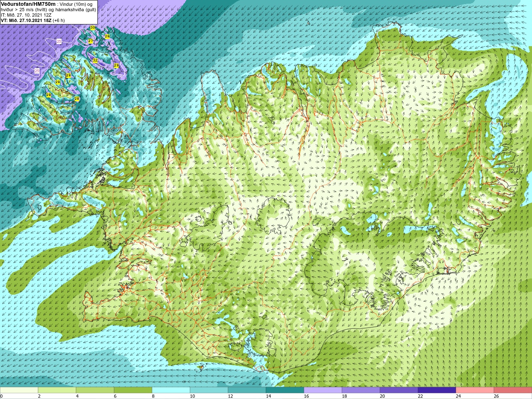Click the legend scale value 16
The image size is (532, 399).
tap(306, 397)
